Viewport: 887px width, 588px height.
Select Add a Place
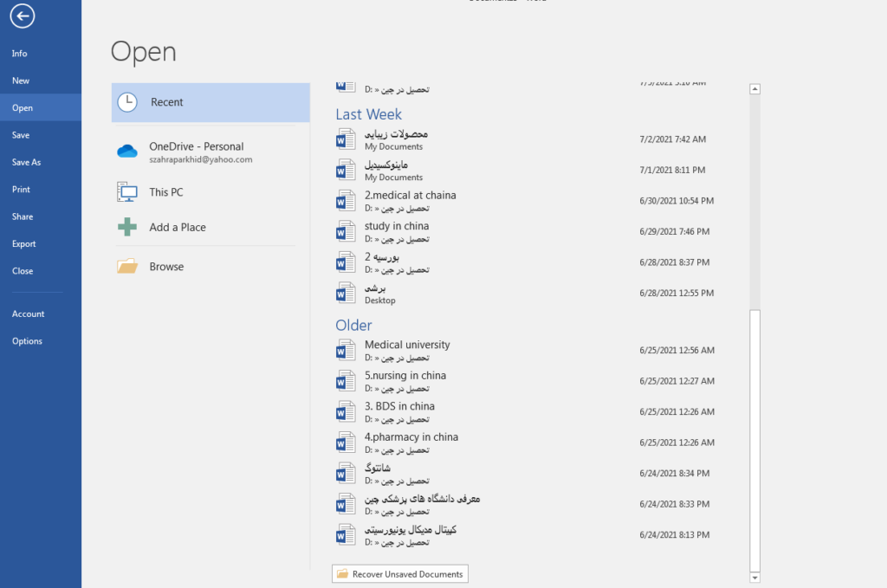click(x=210, y=227)
